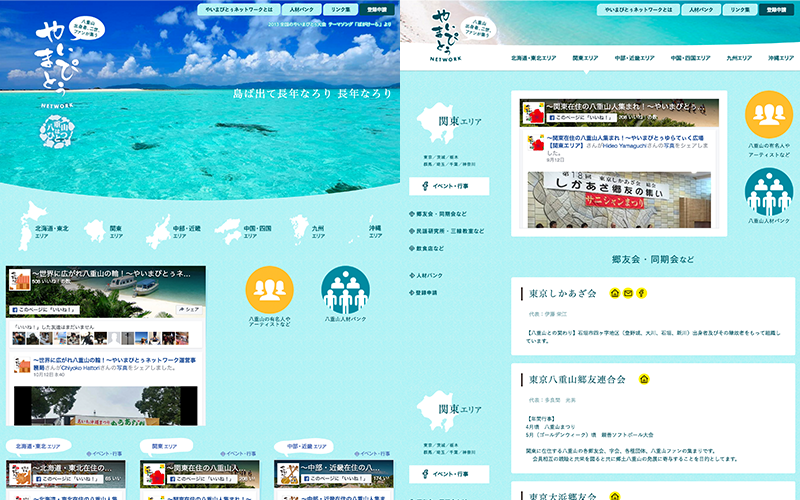Viewport: 800px width, 500px height.
Task: Switch to the 九州エリア nav tab
Action: pos(739,58)
